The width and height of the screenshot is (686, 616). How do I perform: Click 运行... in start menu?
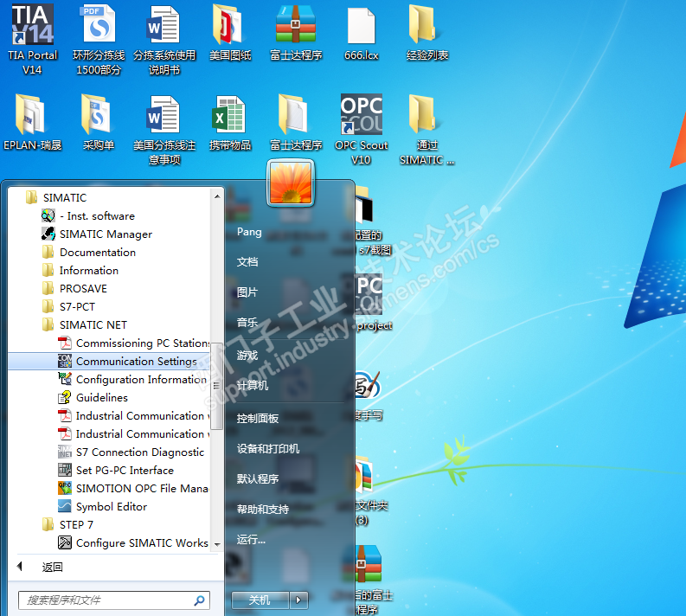pyautogui.click(x=251, y=540)
